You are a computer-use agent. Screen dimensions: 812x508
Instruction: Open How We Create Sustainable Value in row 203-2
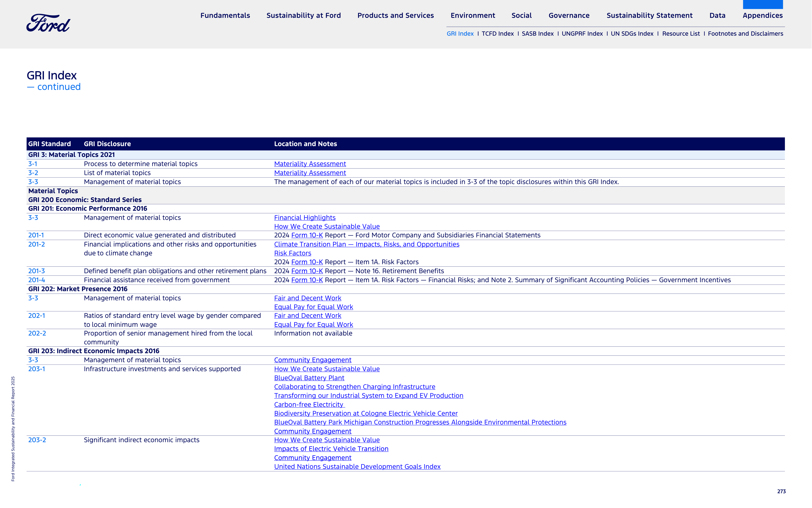click(x=327, y=440)
